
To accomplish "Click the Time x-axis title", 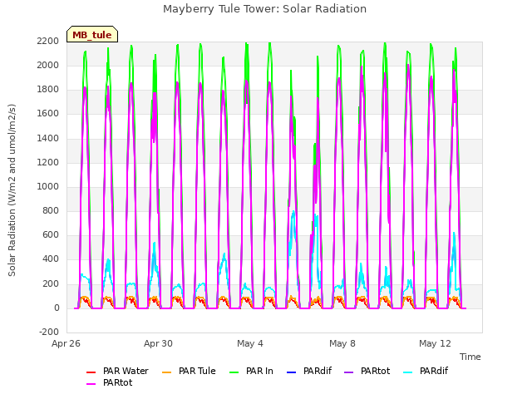I will click(470, 357).
